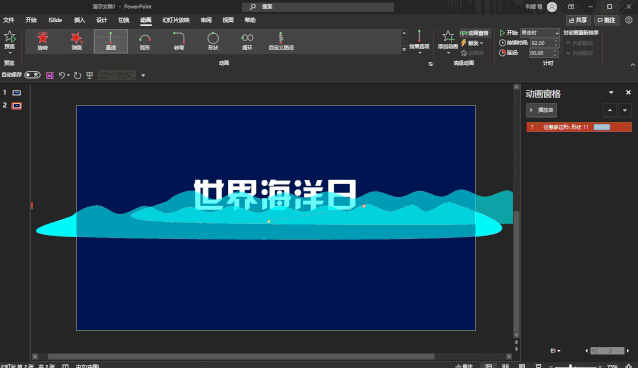Increase the Duration with up spinner
The image size is (638, 368).
pyautogui.click(x=556, y=41)
